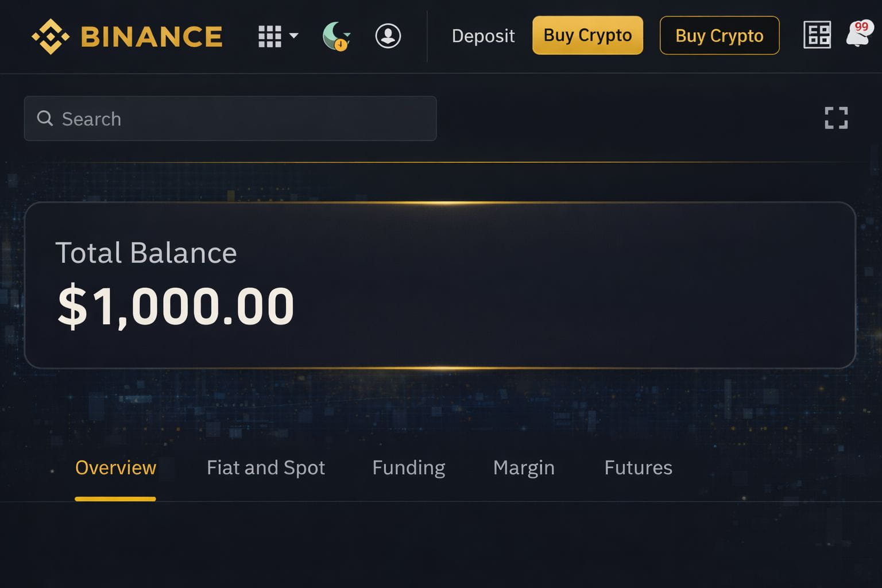Go to the Funding tab
This screenshot has height=588, width=882.
tap(408, 467)
